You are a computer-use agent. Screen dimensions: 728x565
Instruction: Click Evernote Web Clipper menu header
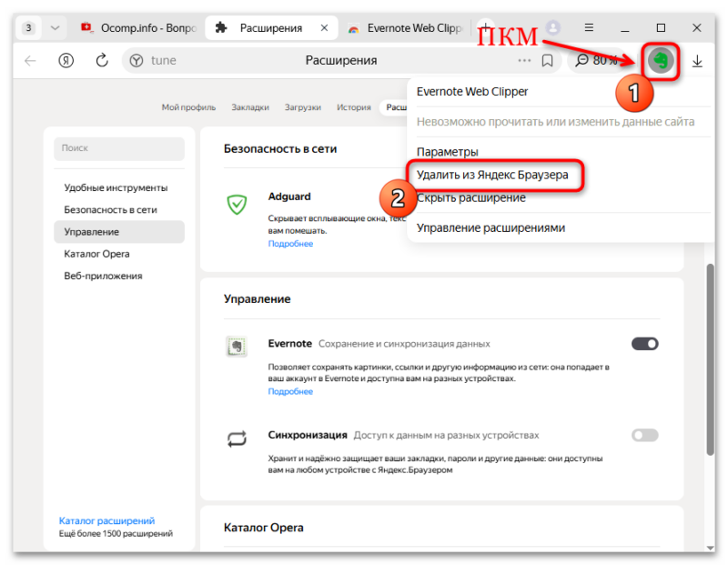(x=472, y=92)
